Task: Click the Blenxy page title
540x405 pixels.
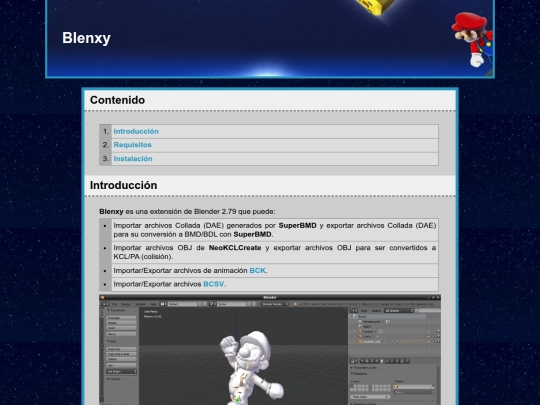Action: coord(86,38)
